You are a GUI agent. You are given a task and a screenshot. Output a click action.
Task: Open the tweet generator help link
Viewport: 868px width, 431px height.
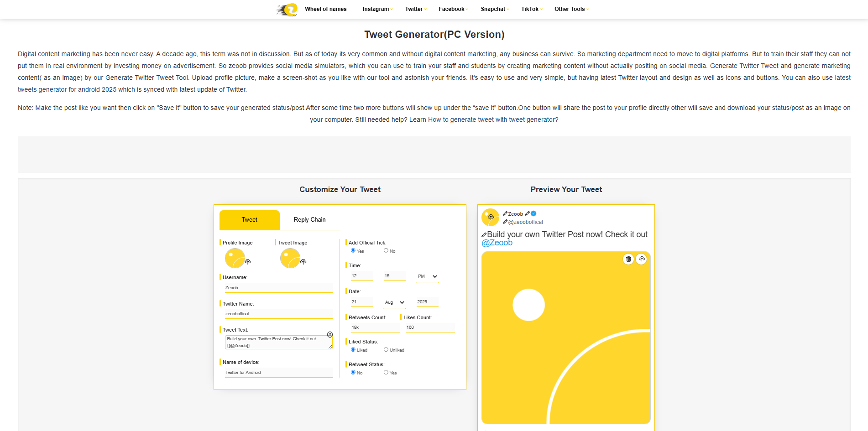point(492,119)
